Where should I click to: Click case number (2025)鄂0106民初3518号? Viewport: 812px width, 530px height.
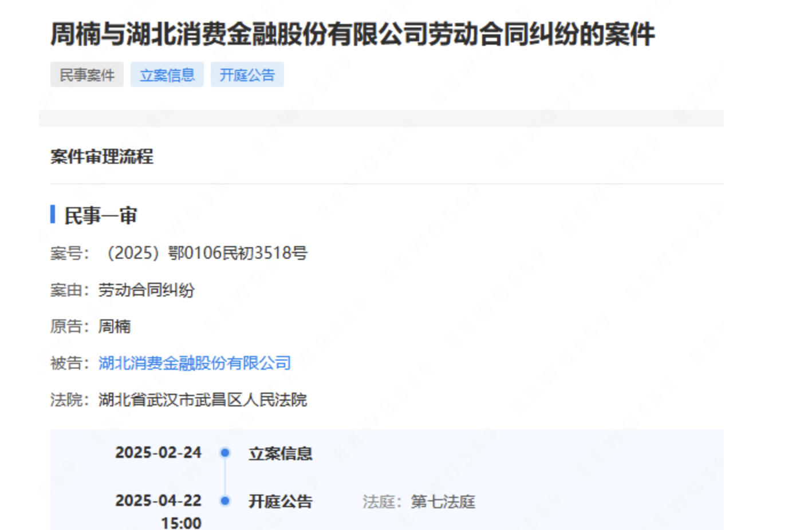207,253
